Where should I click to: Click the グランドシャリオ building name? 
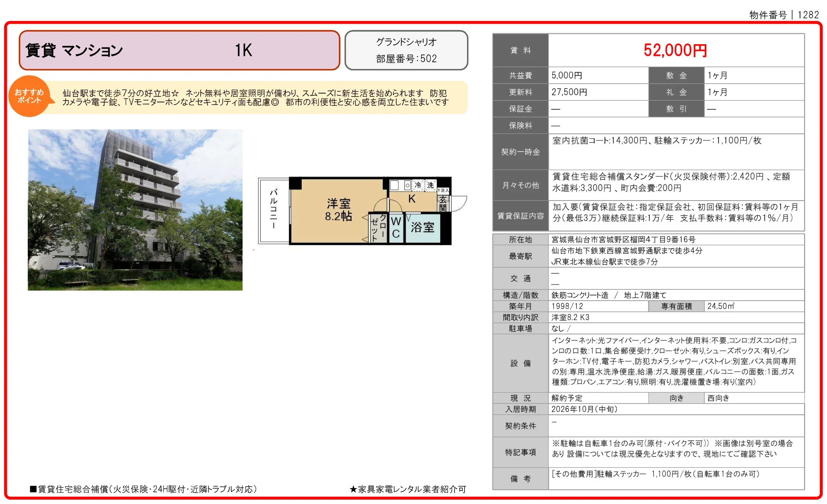coord(406,42)
